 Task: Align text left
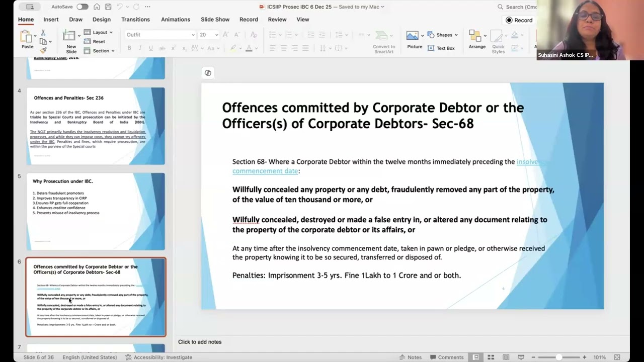click(x=273, y=48)
